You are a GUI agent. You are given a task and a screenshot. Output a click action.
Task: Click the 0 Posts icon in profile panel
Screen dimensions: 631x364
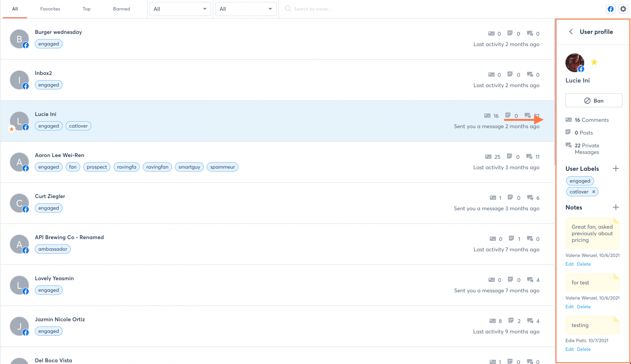pyautogui.click(x=568, y=132)
